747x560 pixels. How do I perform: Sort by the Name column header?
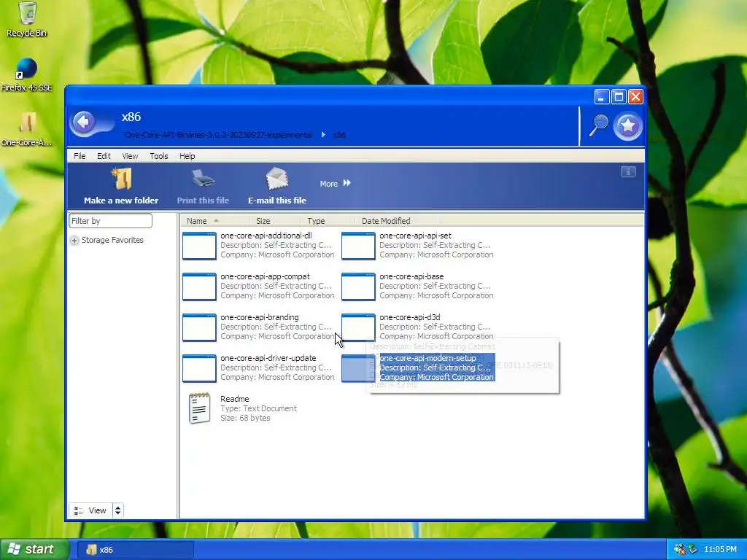214,221
